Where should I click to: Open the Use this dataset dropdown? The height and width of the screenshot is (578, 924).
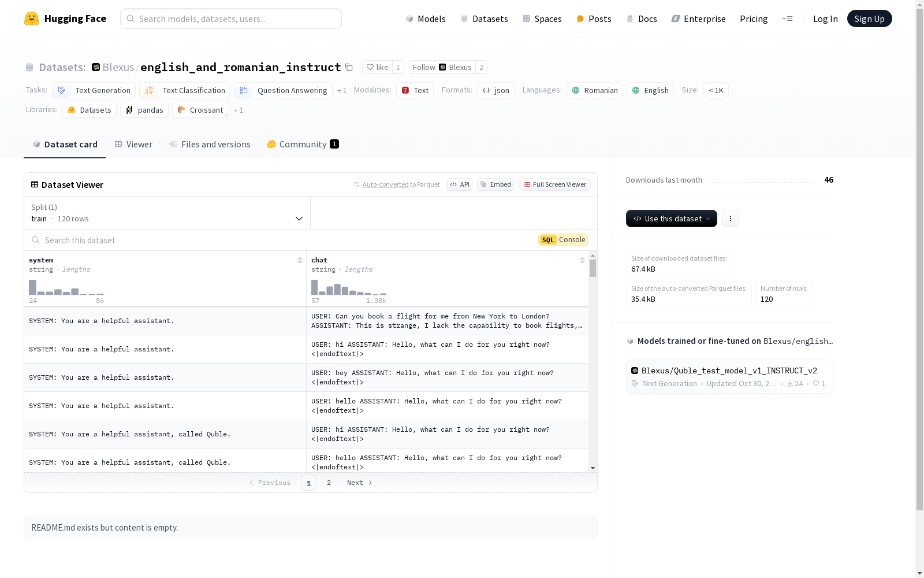pos(672,218)
